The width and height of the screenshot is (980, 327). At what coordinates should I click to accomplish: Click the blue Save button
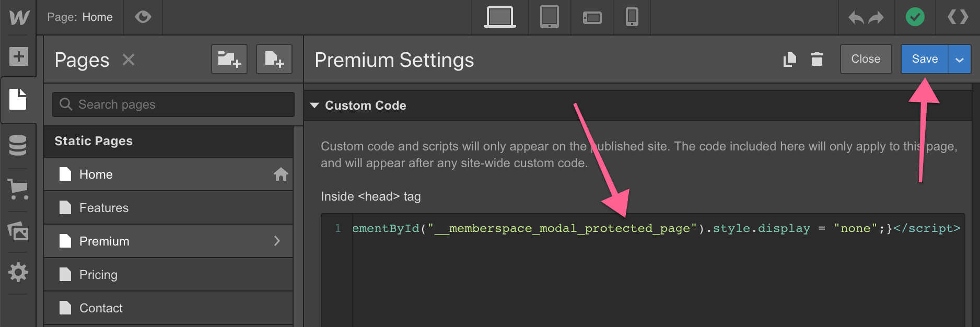[925, 59]
